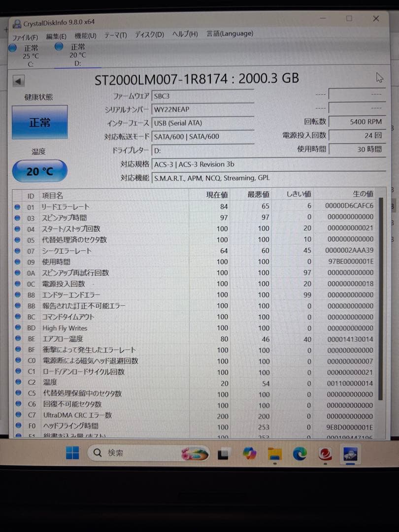Open the ファイル(F) menu

pos(25,37)
